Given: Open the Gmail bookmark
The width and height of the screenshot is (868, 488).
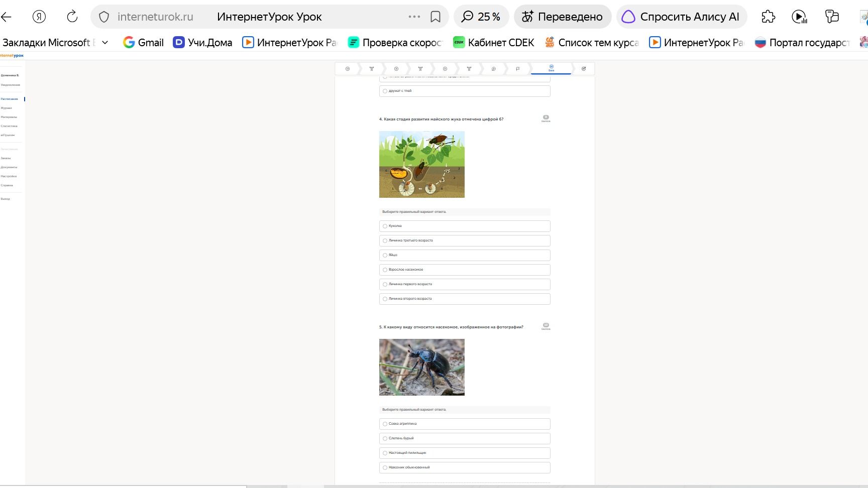Looking at the screenshot, I should [x=144, y=43].
